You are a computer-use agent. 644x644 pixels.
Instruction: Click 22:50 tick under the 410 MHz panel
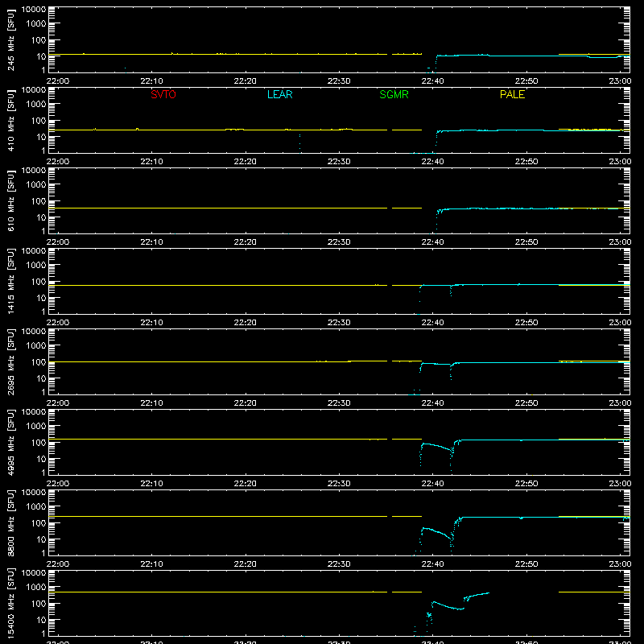coord(526,162)
